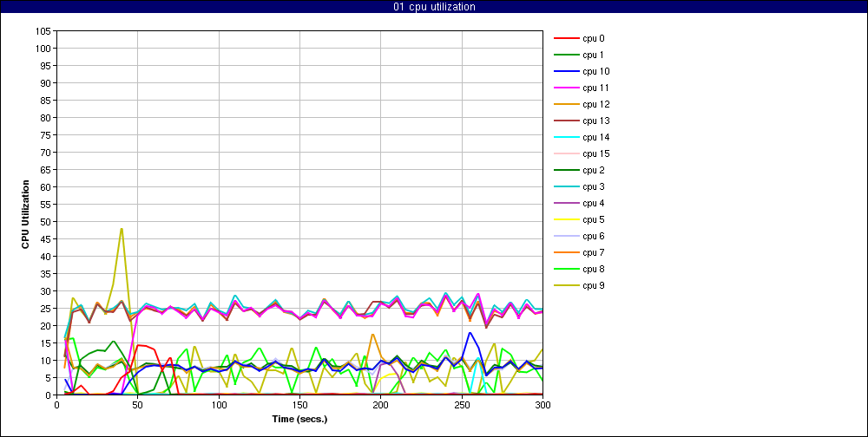Select the cpu 11 legend label
The width and height of the screenshot is (868, 437).
[596, 88]
